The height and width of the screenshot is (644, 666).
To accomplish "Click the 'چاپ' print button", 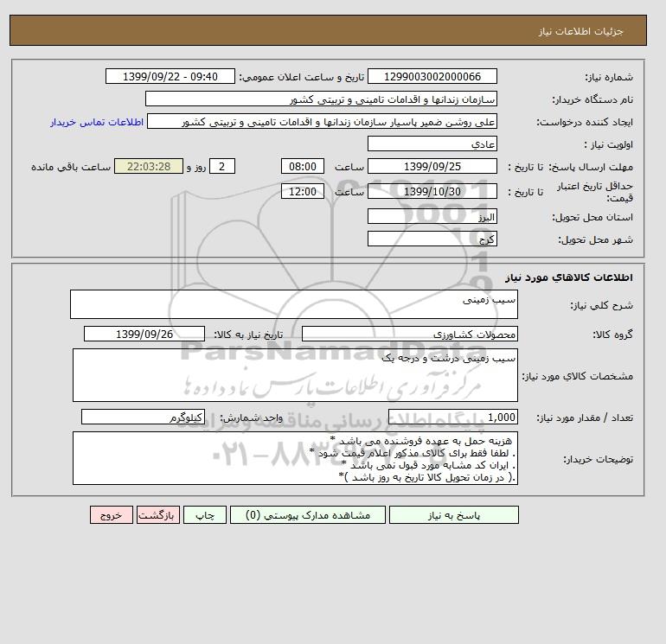I will coord(205,515).
